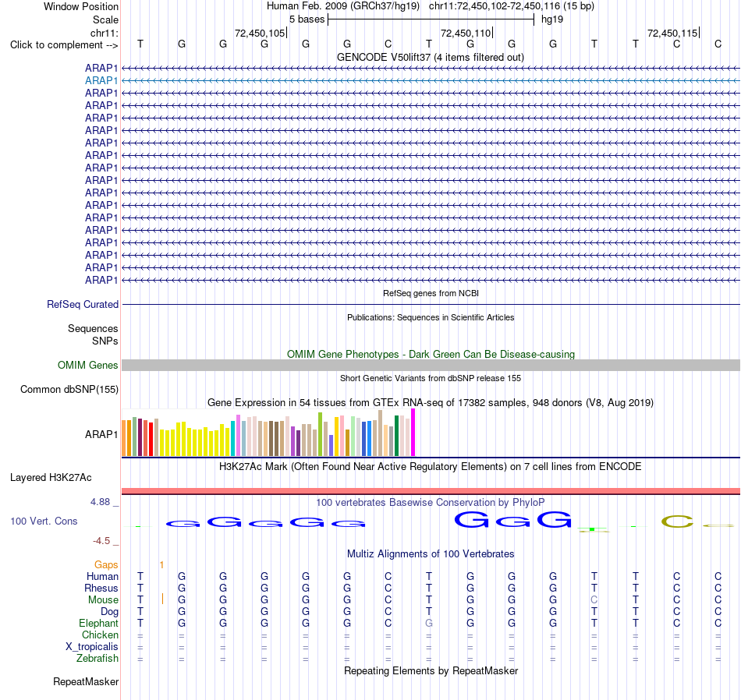Click the 72,450,115 ruler coordinate
741x700 pixels.
pos(672,33)
